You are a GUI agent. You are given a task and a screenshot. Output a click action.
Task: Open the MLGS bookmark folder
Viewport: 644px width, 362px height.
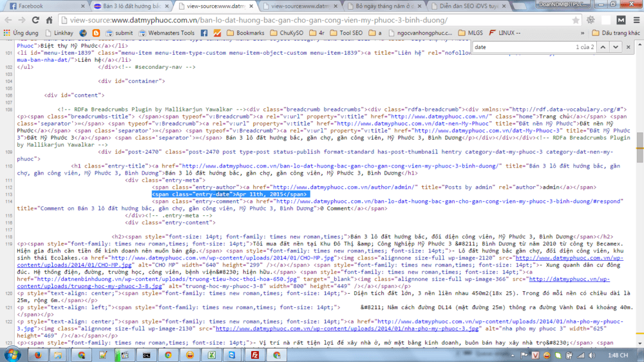click(x=471, y=33)
